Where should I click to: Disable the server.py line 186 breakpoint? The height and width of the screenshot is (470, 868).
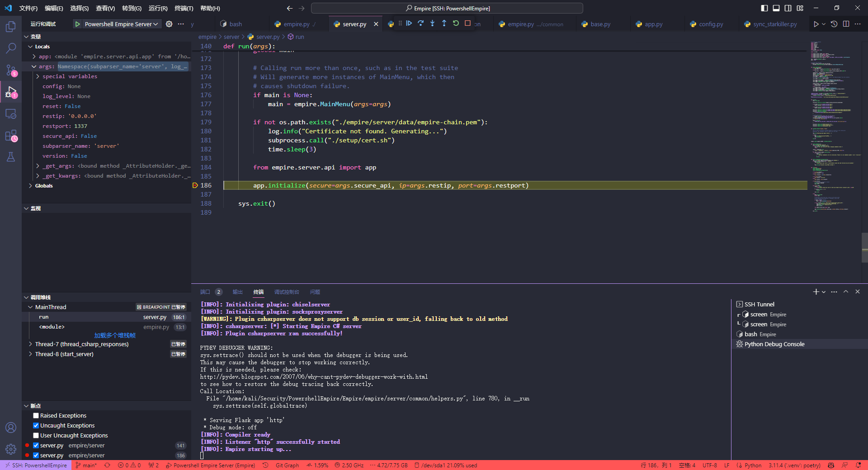click(x=36, y=456)
